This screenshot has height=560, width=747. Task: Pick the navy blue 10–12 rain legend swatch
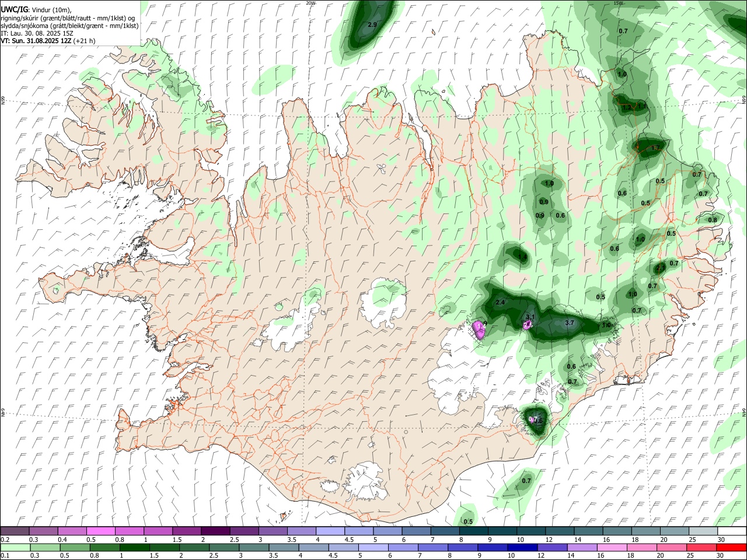[x=522, y=547]
